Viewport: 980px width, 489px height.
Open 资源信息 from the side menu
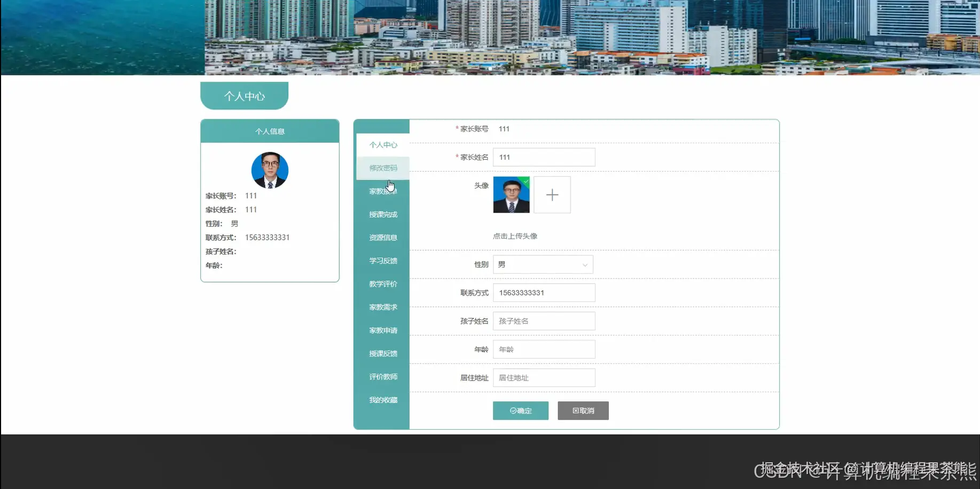tap(383, 238)
